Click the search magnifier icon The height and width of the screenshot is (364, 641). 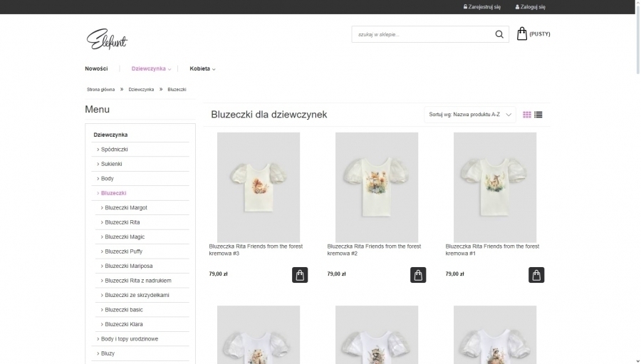[x=499, y=34]
